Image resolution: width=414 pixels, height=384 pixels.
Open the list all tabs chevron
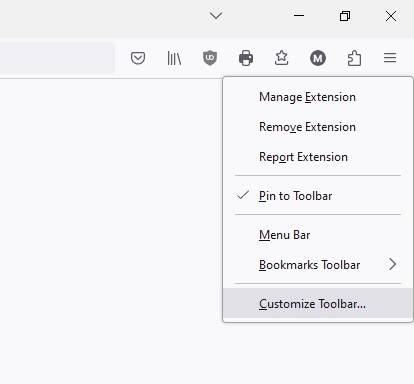pos(216,16)
